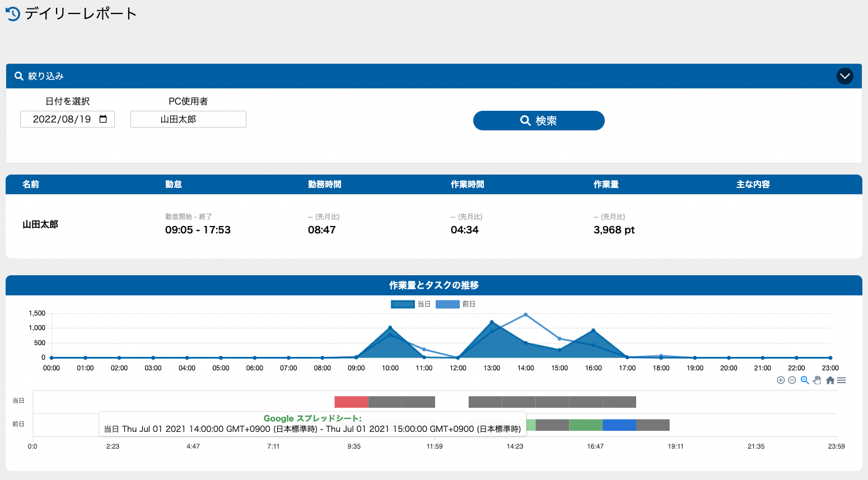Image resolution: width=868 pixels, height=480 pixels.
Task: Click the 検索 search button
Action: (x=539, y=120)
